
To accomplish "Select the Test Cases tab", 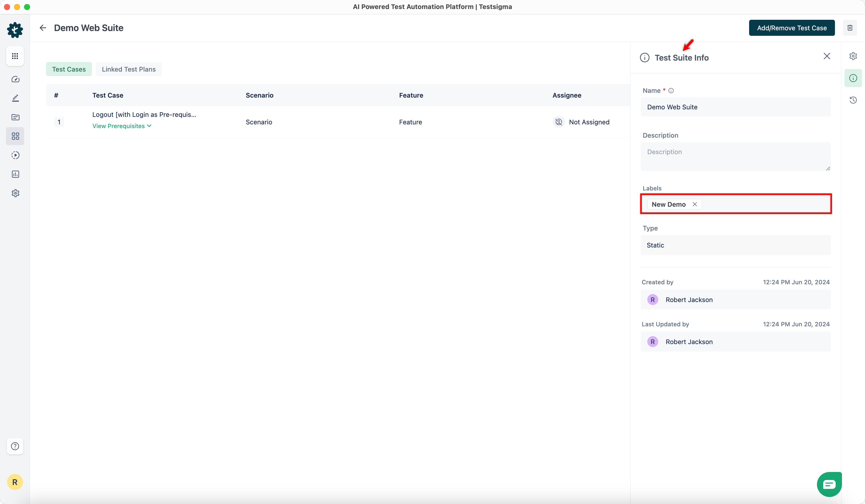I will tap(69, 69).
